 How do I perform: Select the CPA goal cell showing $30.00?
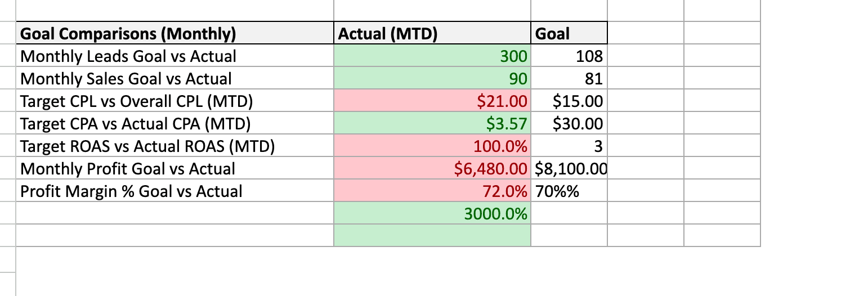point(569,123)
